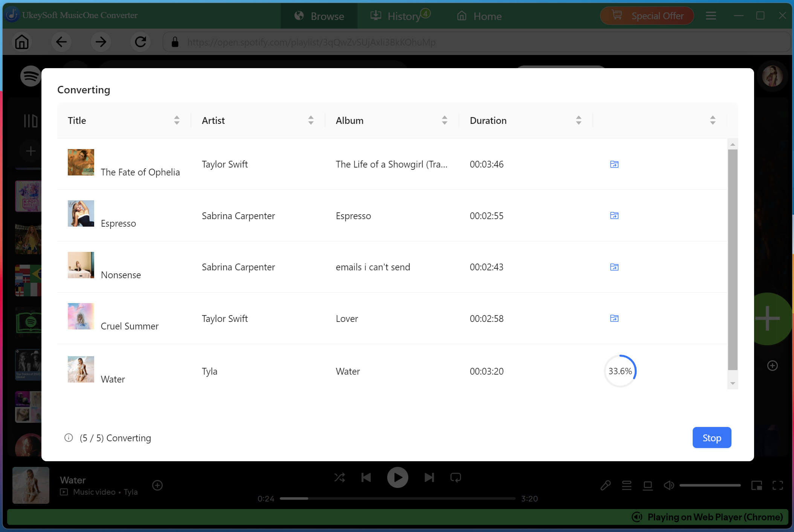Open output folder for The Fate of Ophelia
794x532 pixels.
point(614,164)
